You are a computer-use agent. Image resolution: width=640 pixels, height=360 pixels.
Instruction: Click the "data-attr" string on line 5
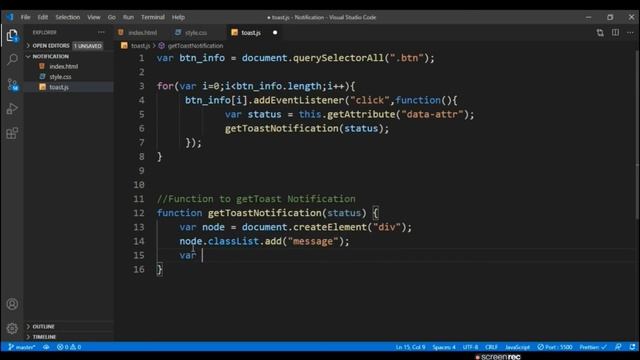point(432,114)
